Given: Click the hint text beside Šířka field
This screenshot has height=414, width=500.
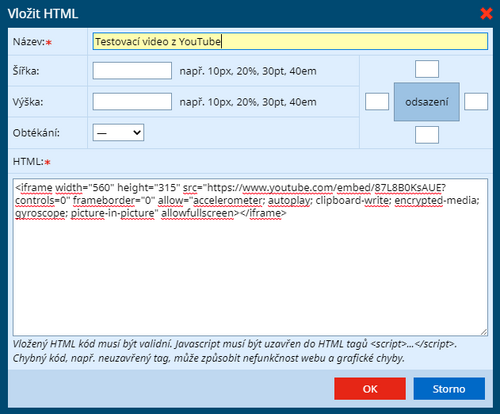Looking at the screenshot, I should [x=248, y=71].
